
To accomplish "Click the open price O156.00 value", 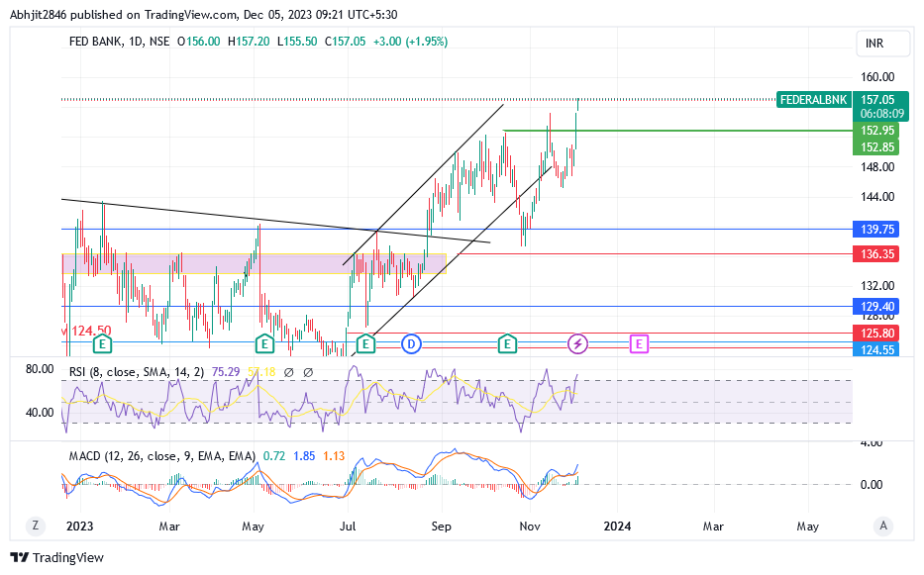I will [199, 42].
